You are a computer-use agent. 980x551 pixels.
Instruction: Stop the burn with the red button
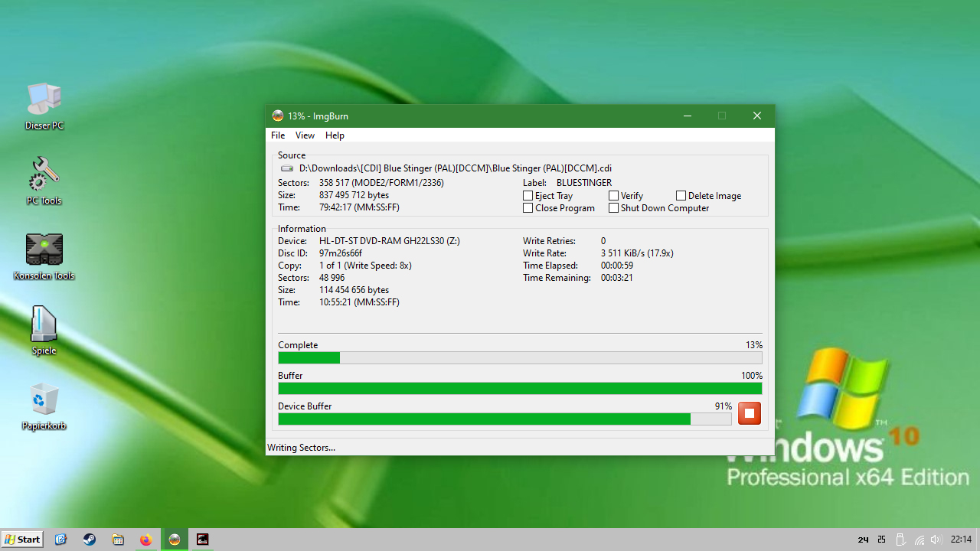750,413
